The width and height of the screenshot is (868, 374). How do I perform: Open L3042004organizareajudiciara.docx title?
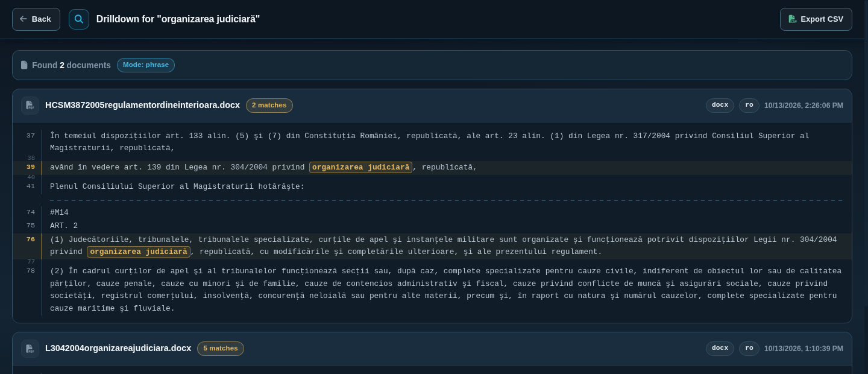pos(118,349)
